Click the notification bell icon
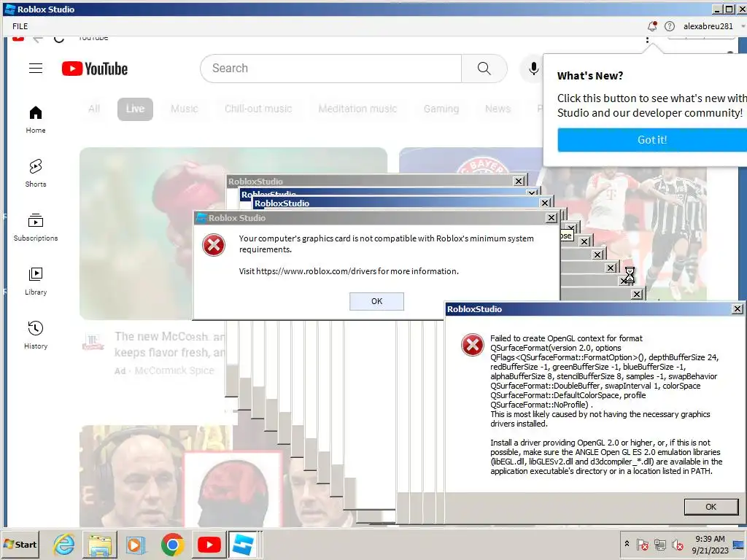Viewport: 747px width, 560px height. pos(651,26)
